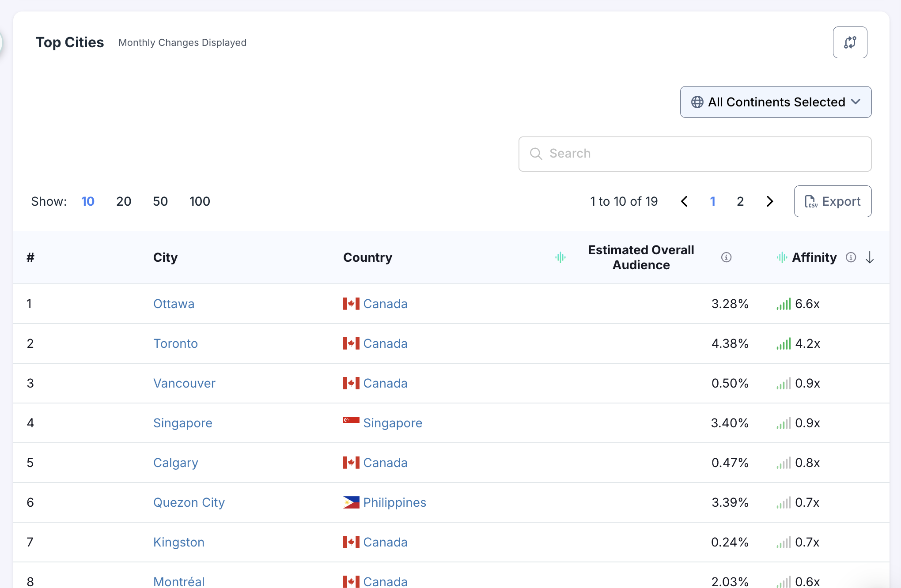Click the 0.24% audience value

pos(730,542)
